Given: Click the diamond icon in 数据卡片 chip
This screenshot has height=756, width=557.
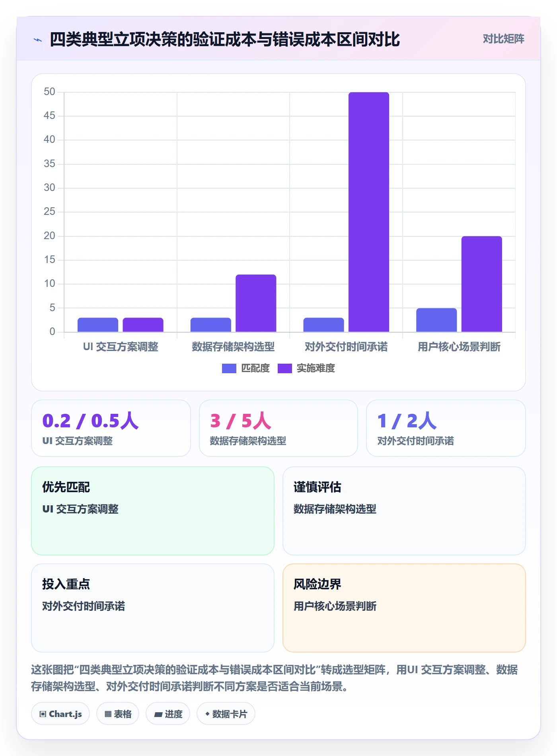Looking at the screenshot, I should 207,714.
